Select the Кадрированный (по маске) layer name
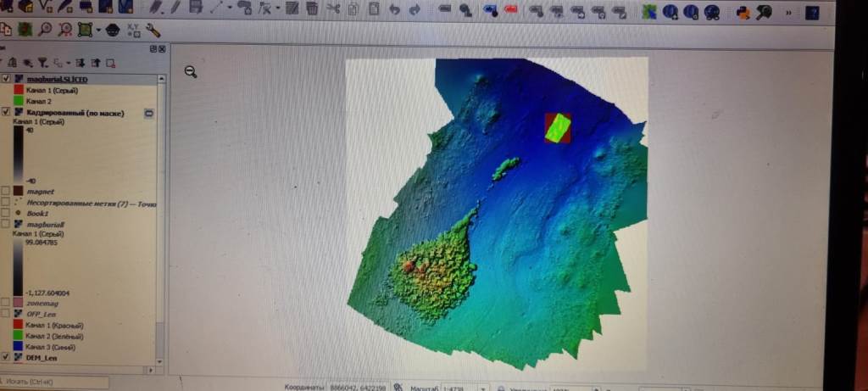 75,113
